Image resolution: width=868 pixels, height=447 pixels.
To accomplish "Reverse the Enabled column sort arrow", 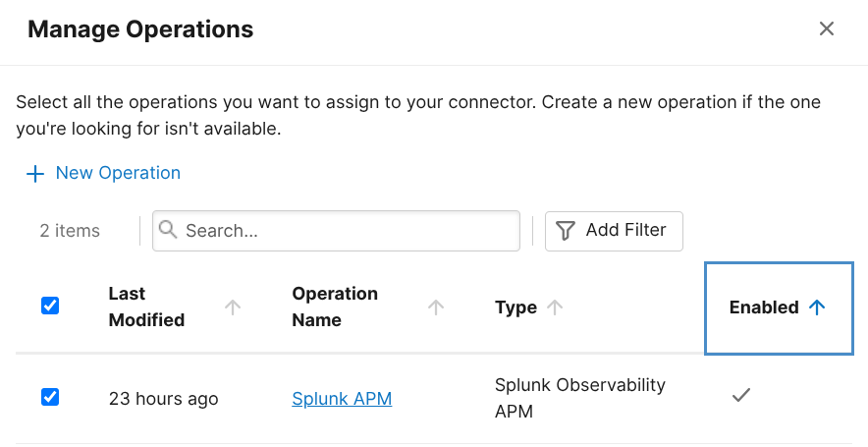I will coord(817,307).
